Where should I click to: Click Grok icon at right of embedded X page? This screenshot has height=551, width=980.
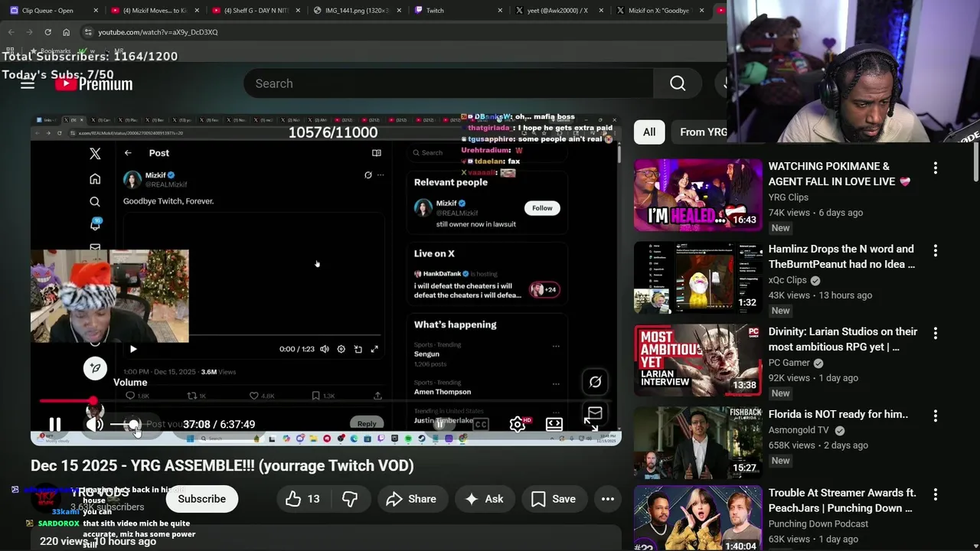pyautogui.click(x=595, y=382)
